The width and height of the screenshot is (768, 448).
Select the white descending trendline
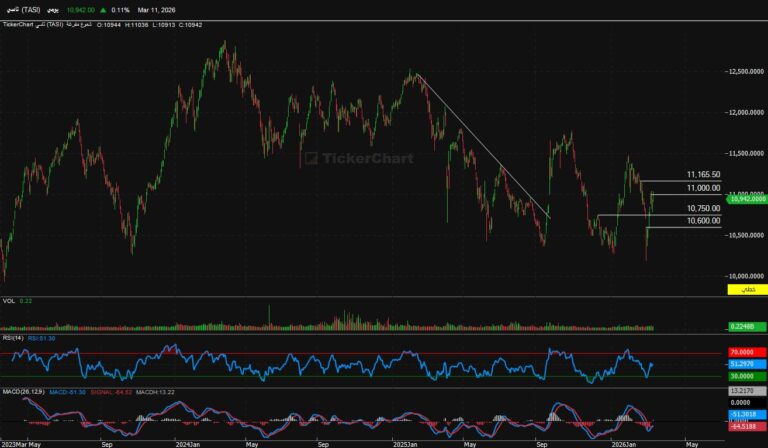coord(480,143)
